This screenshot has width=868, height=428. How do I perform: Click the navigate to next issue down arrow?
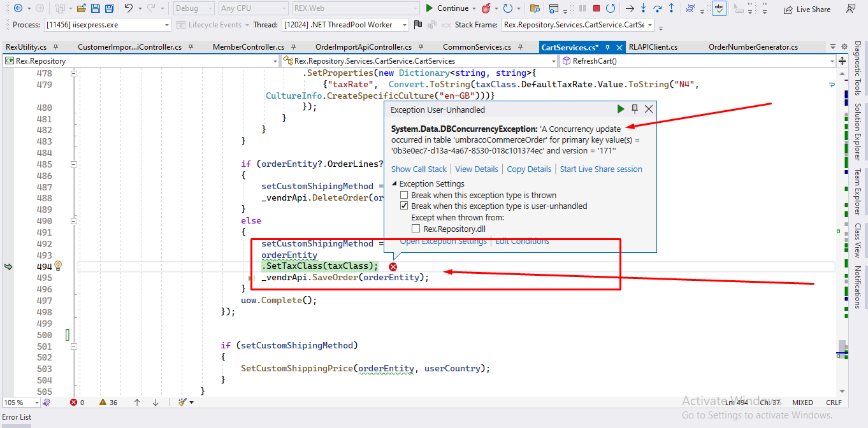click(x=156, y=403)
